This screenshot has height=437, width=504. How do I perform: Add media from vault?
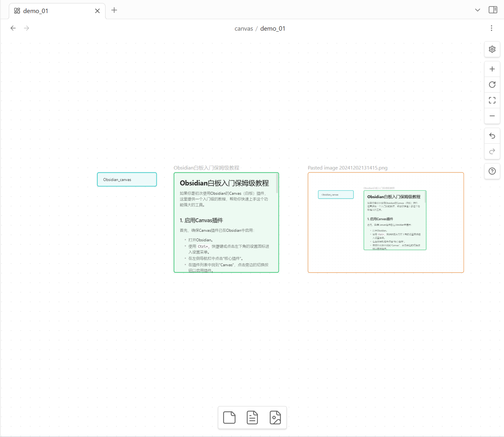(275, 418)
